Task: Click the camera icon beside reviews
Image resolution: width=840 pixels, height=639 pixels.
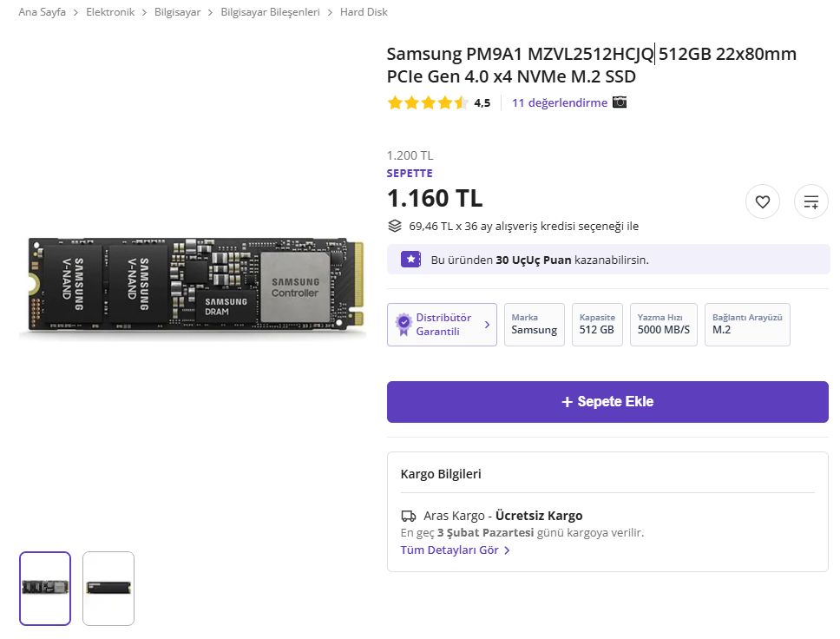Action: point(620,102)
